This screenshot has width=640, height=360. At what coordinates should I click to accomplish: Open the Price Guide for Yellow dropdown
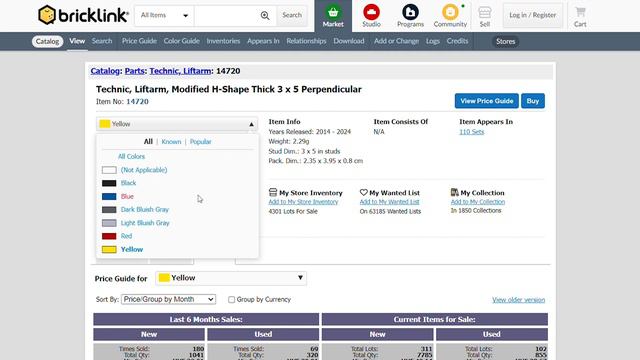coord(231,278)
